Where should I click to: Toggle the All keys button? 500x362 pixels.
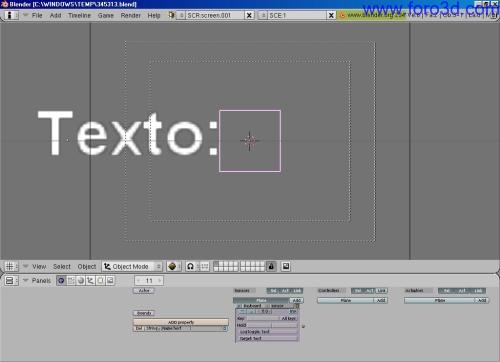[x=289, y=319]
